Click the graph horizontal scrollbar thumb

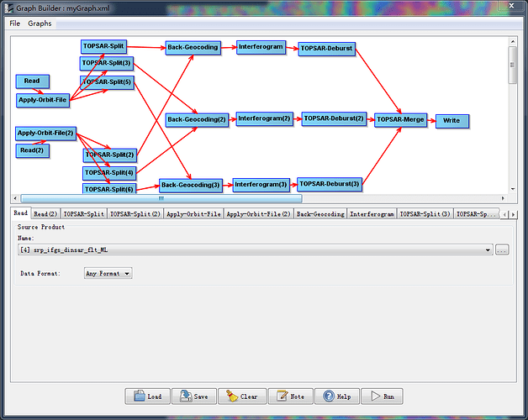pyautogui.click(x=161, y=198)
